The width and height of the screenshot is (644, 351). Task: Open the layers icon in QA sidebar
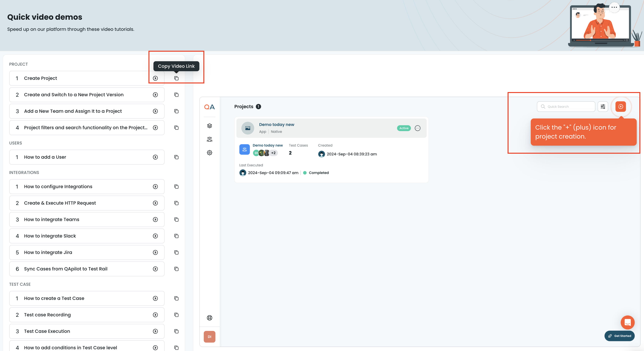210,126
